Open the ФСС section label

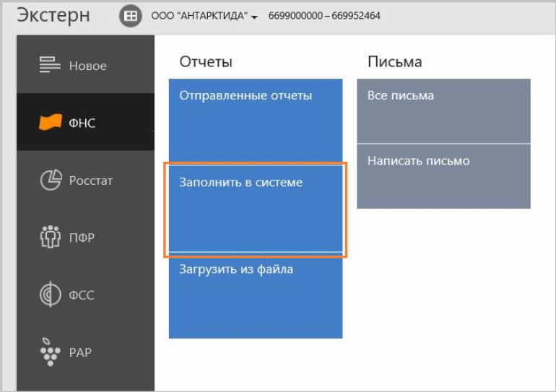[82, 295]
